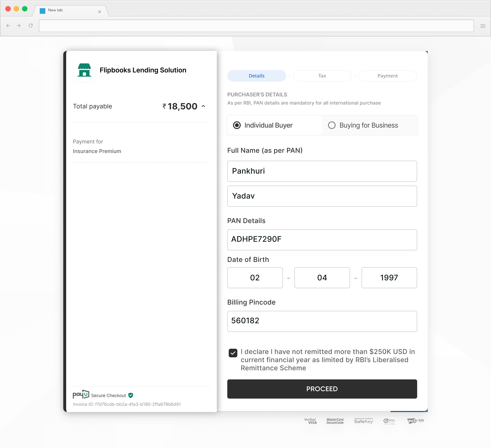Go to the Payment step tab
Viewport: 491px width, 448px height.
(x=387, y=76)
